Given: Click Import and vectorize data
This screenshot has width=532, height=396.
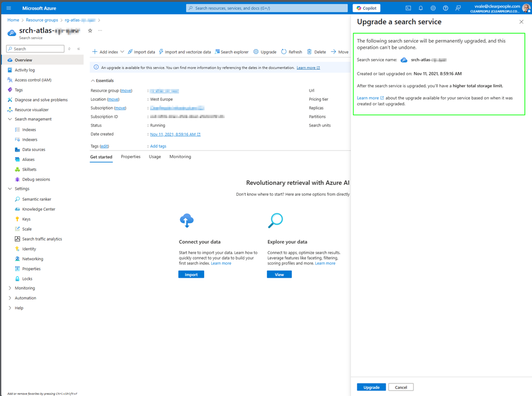Looking at the screenshot, I should point(185,52).
